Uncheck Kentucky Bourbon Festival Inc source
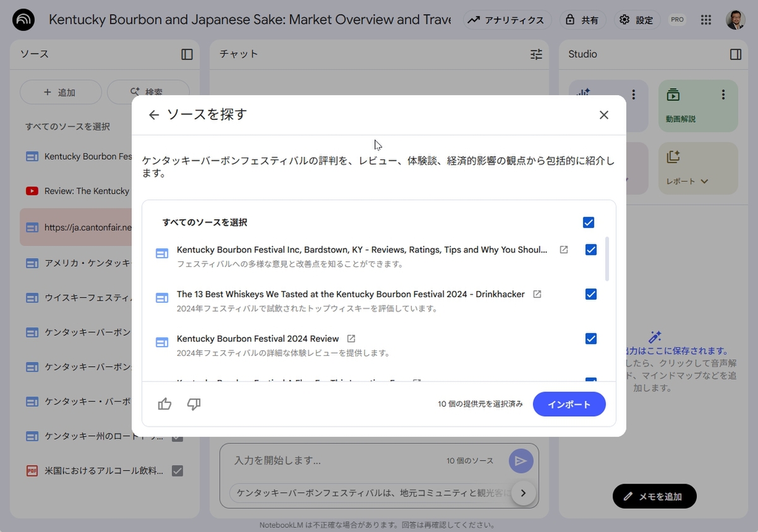This screenshot has width=758, height=532. (591, 250)
